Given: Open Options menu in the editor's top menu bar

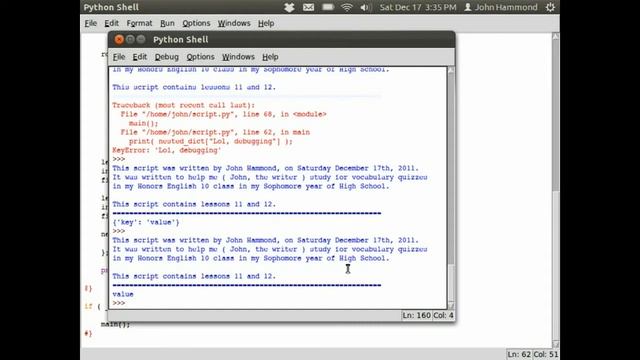Looking at the screenshot, I should click(196, 23).
